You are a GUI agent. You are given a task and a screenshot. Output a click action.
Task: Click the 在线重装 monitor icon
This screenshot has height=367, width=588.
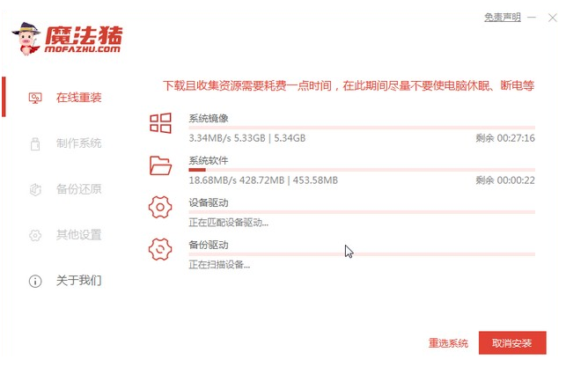click(36, 97)
